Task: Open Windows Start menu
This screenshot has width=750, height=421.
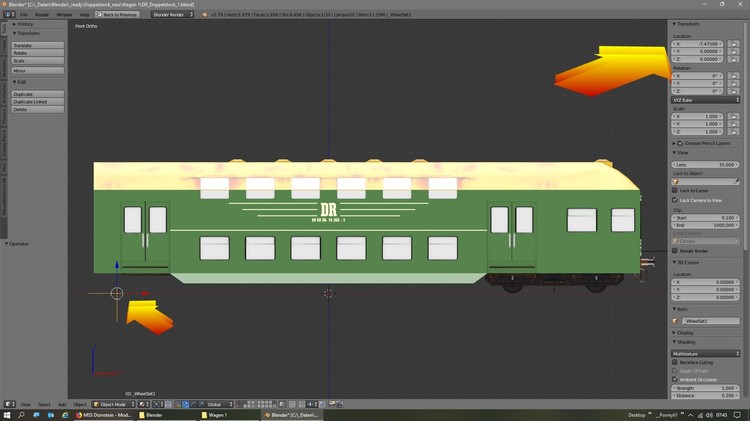Action: pyautogui.click(x=7, y=415)
